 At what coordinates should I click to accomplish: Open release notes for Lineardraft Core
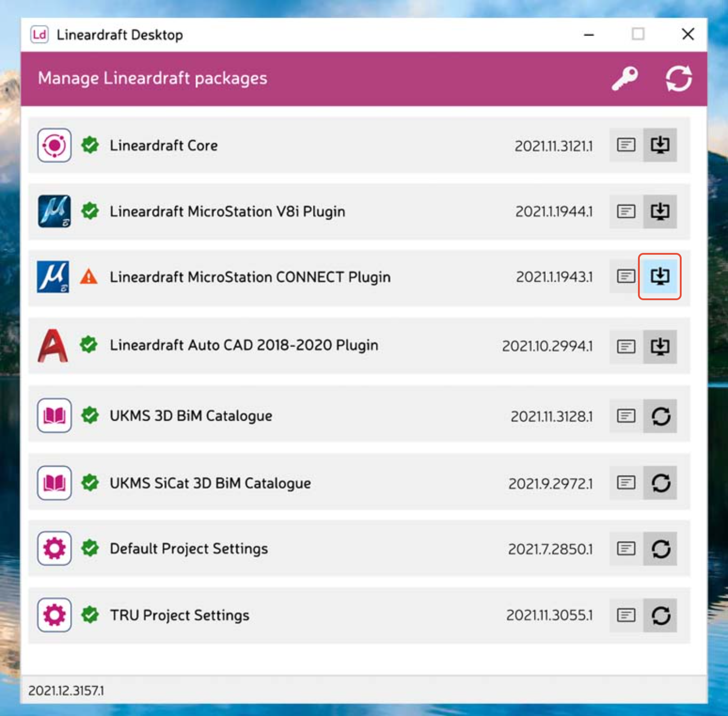click(626, 145)
